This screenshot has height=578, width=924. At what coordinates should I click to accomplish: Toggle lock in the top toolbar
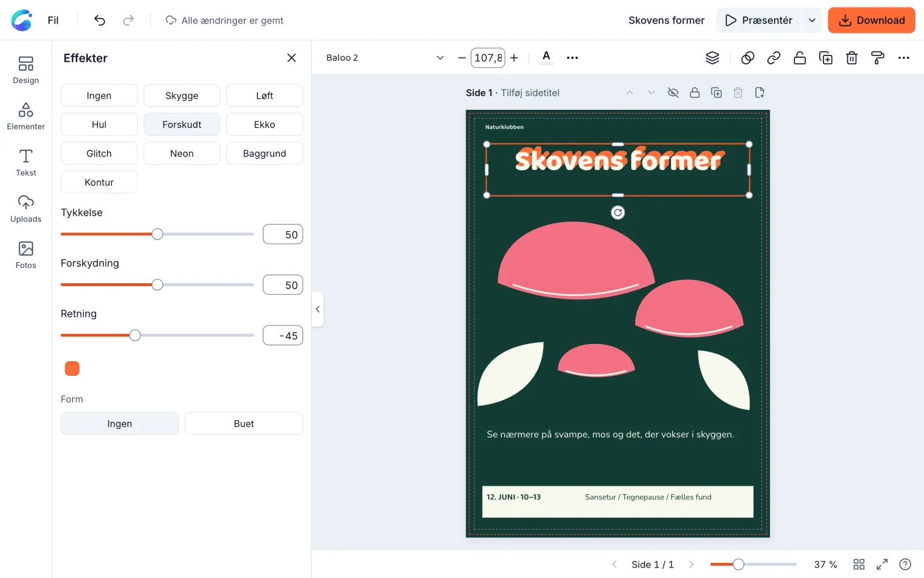click(800, 58)
